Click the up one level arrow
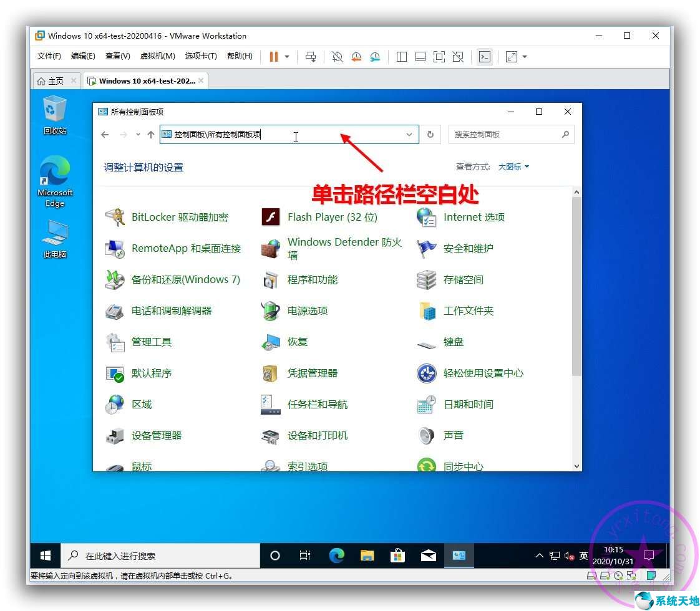700x611 pixels. (151, 134)
